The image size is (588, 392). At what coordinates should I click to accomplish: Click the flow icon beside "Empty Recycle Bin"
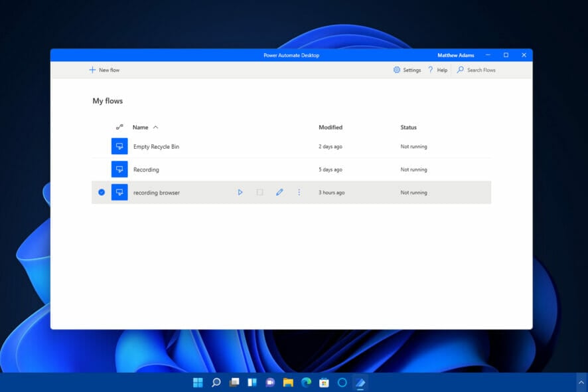(x=119, y=146)
